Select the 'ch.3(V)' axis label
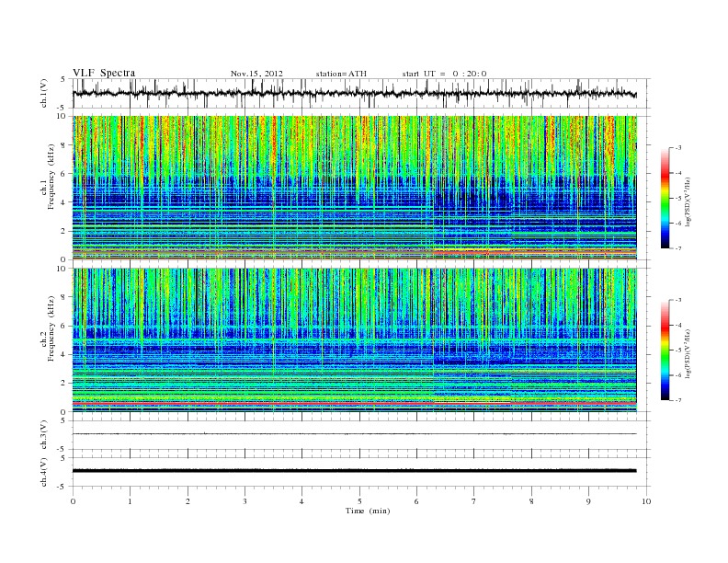This screenshot has width=728, height=563. pyautogui.click(x=43, y=435)
